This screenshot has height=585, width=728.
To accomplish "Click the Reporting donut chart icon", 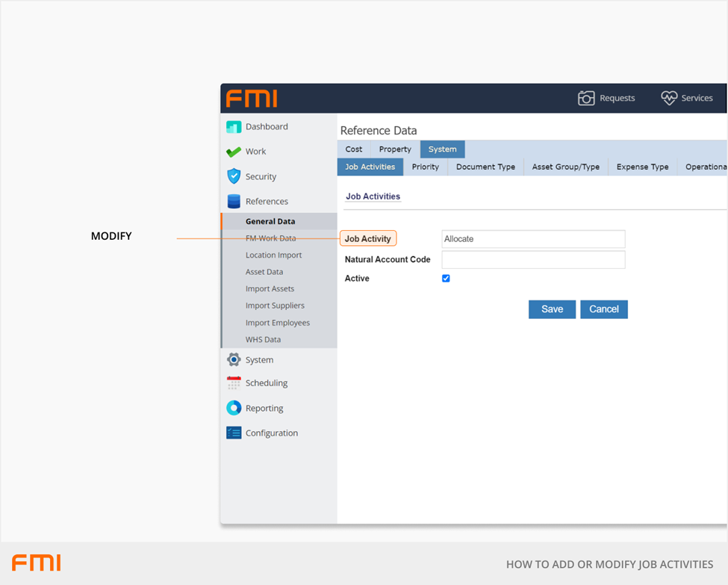I will coord(234,408).
